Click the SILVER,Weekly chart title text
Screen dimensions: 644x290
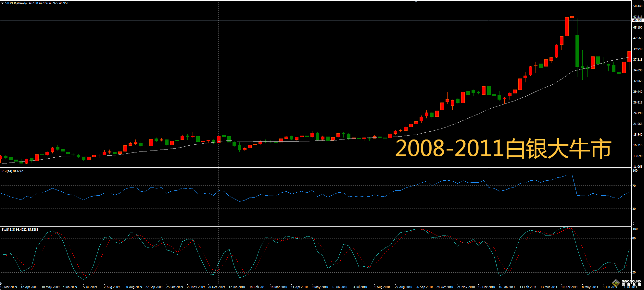[16, 3]
